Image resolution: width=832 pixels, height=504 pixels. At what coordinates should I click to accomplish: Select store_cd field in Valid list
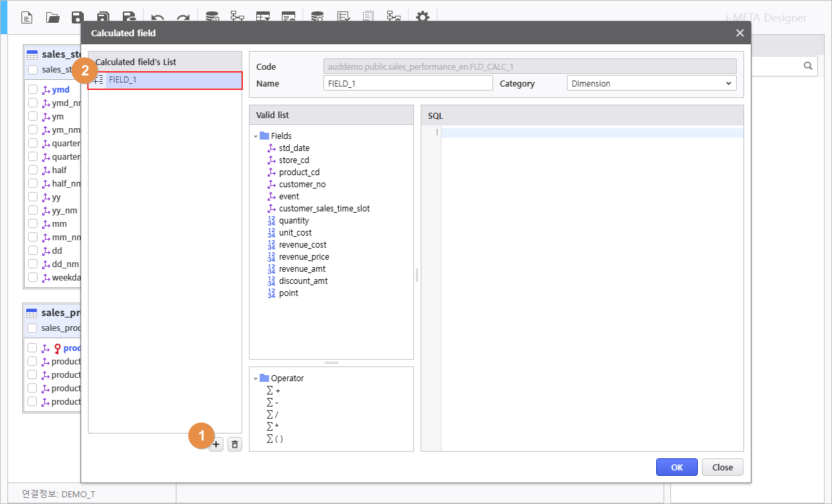294,160
